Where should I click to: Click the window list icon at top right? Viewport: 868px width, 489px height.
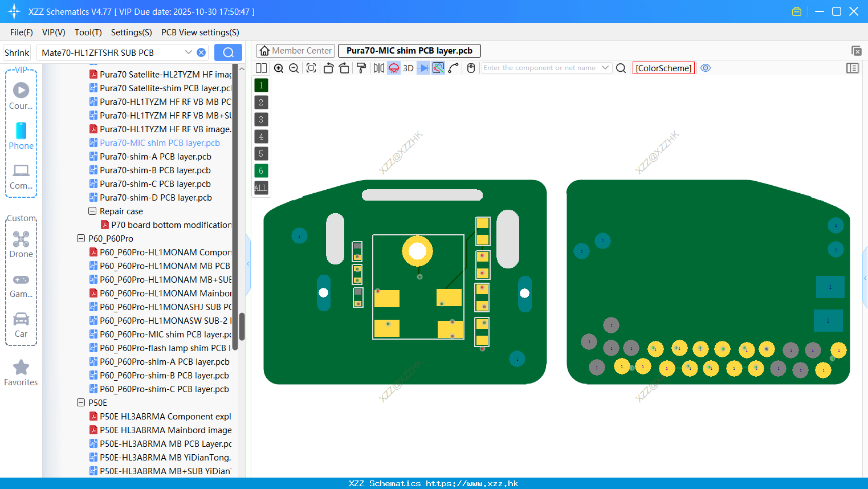click(856, 51)
